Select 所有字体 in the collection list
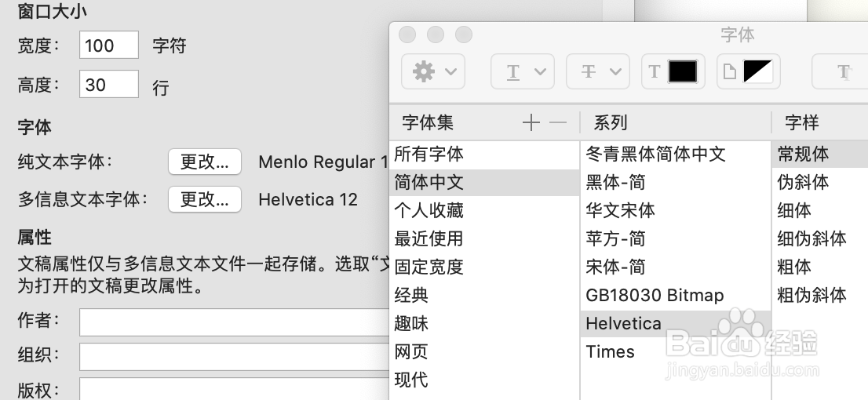 [x=429, y=154]
